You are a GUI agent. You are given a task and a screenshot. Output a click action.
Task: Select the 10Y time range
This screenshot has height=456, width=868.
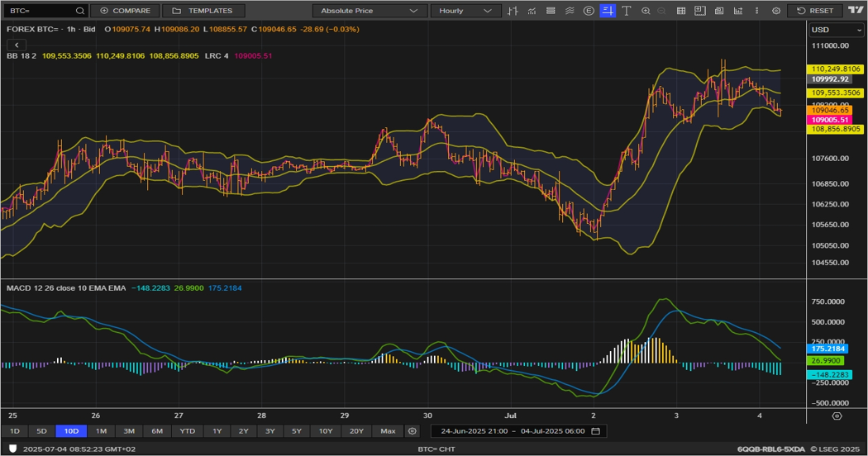coord(326,431)
